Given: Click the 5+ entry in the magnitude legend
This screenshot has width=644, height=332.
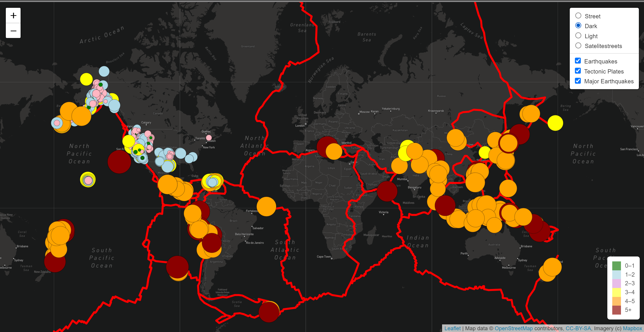Looking at the screenshot, I should [x=623, y=310].
